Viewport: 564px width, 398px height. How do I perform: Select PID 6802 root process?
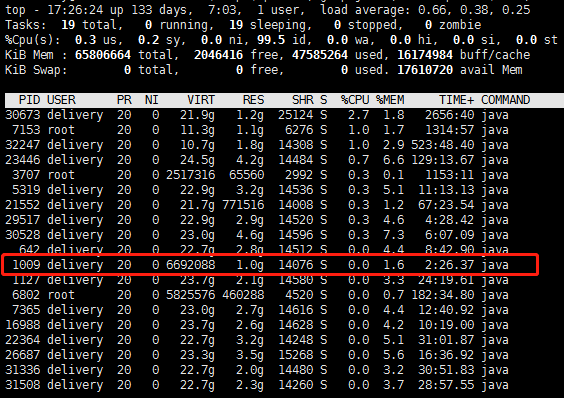click(257, 295)
